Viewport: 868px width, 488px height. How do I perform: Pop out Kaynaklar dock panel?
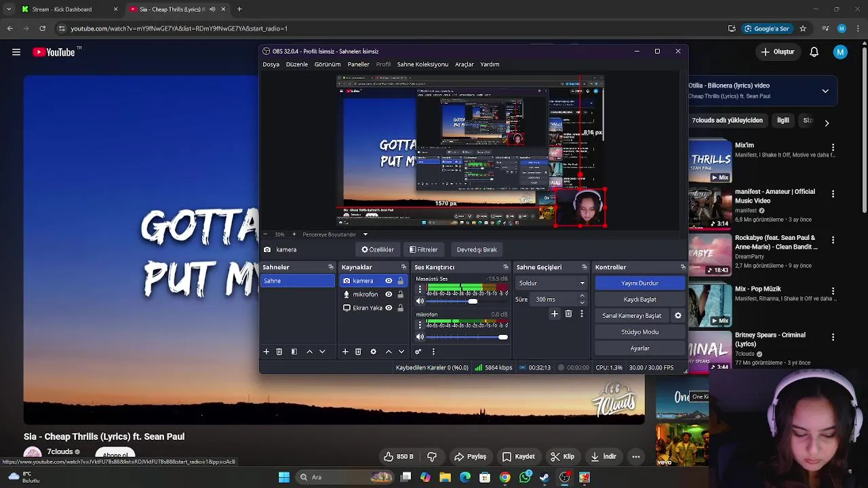click(403, 267)
